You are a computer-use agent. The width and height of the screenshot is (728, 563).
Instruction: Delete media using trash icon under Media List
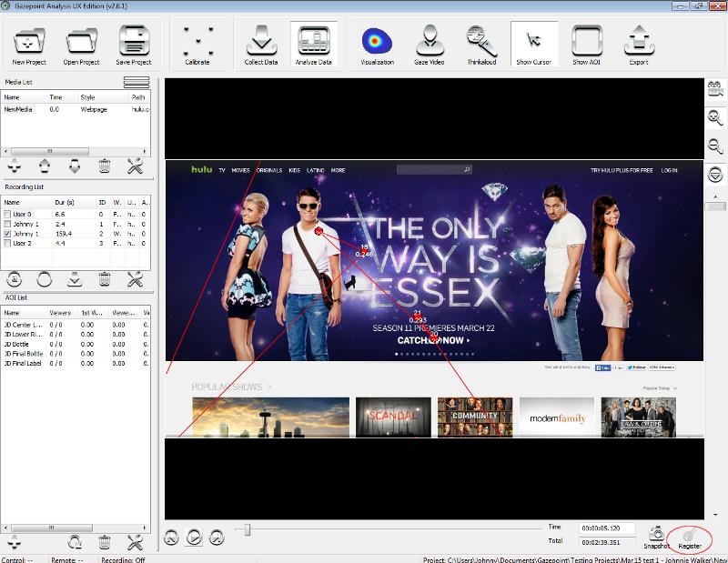point(105,166)
